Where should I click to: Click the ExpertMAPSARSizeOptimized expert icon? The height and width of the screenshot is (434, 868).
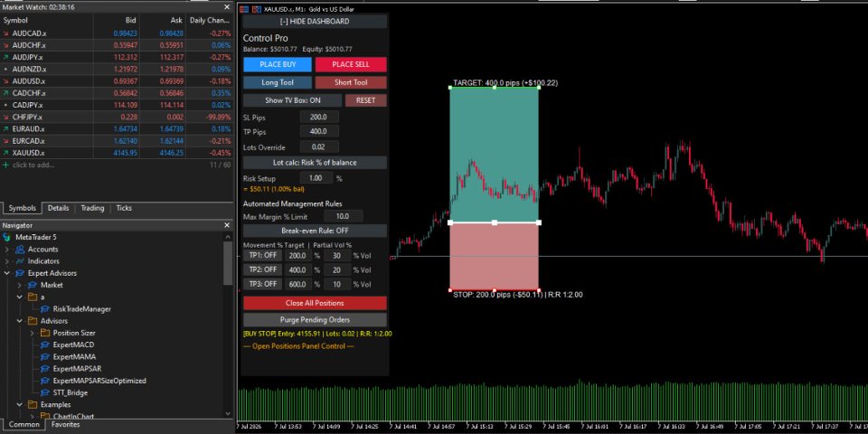45,381
